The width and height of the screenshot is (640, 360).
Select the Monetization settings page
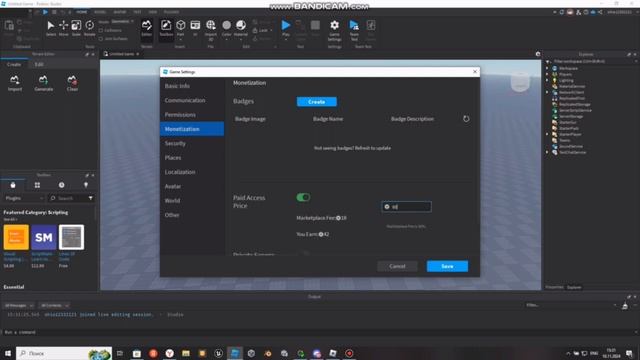pyautogui.click(x=192, y=129)
